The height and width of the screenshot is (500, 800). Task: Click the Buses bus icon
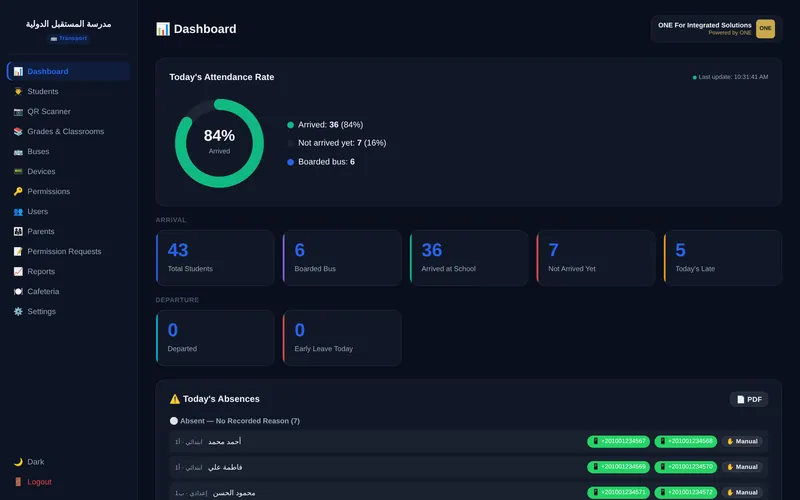pos(18,152)
